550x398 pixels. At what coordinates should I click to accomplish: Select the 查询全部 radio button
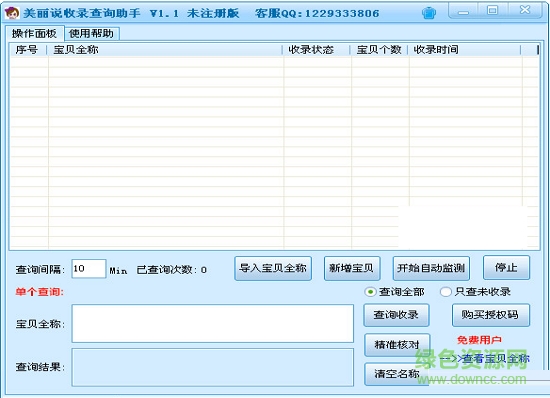click(x=370, y=292)
